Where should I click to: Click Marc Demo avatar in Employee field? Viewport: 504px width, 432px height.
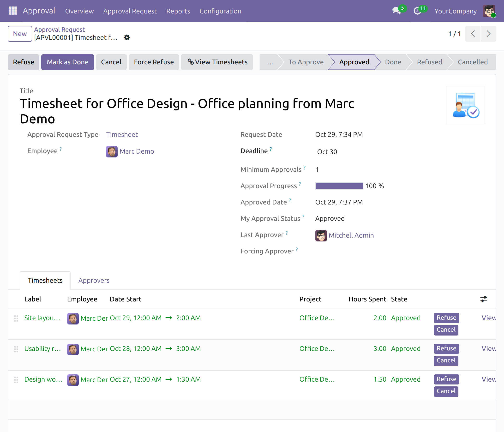[112, 151]
